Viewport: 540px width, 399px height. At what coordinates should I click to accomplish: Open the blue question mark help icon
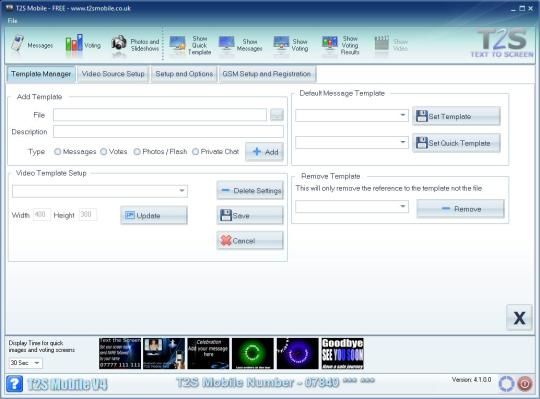pos(14,383)
